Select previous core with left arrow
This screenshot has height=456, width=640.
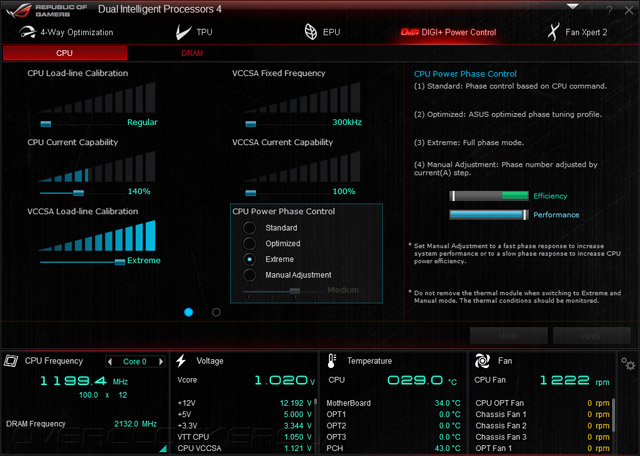coord(109,362)
